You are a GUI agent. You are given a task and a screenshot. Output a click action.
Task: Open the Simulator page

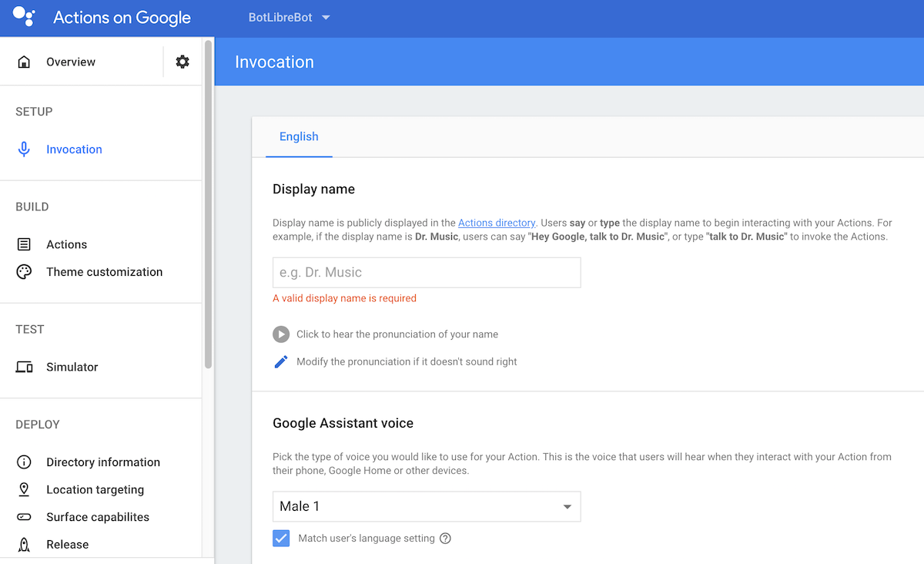click(x=72, y=368)
